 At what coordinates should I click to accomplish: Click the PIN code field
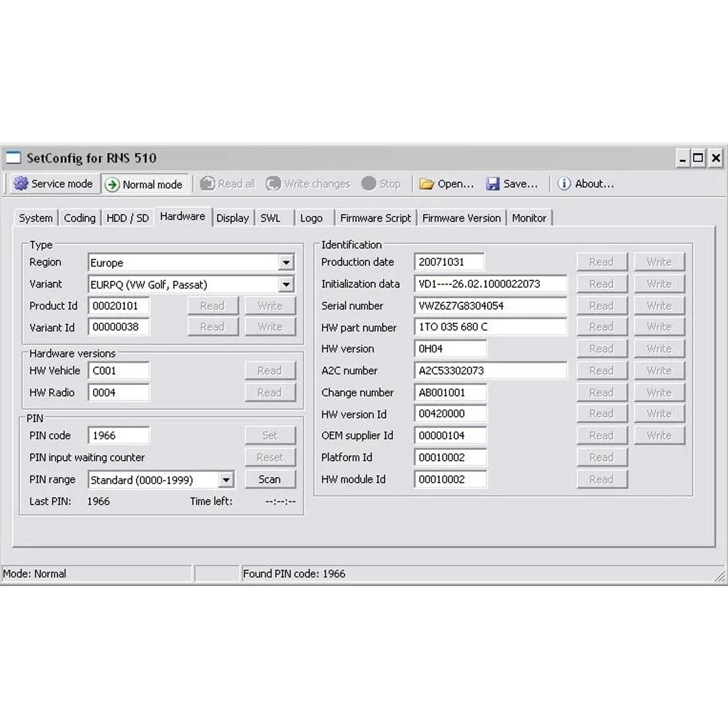119,435
